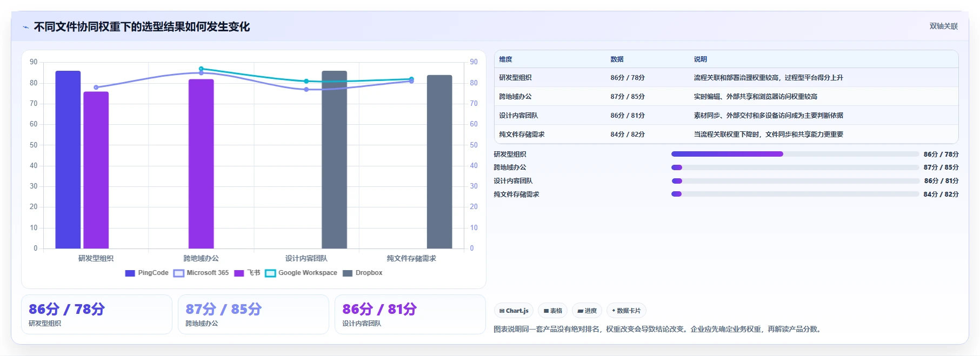
Task: Click table data cell 86分 / 81分
Action: (x=628, y=116)
